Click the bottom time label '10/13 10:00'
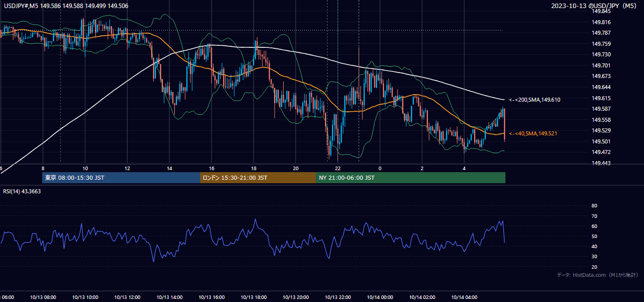 tap(85, 297)
